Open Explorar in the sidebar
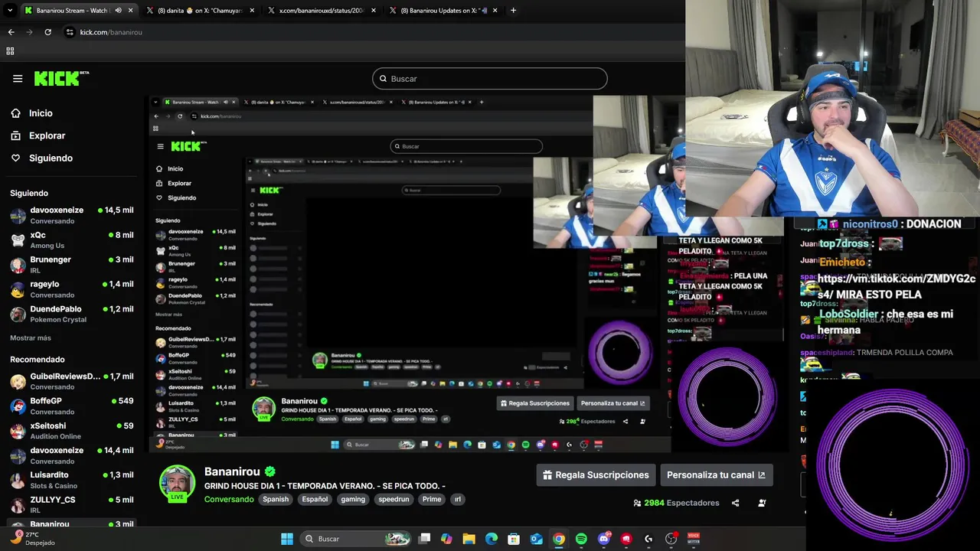980x551 pixels. coord(47,135)
